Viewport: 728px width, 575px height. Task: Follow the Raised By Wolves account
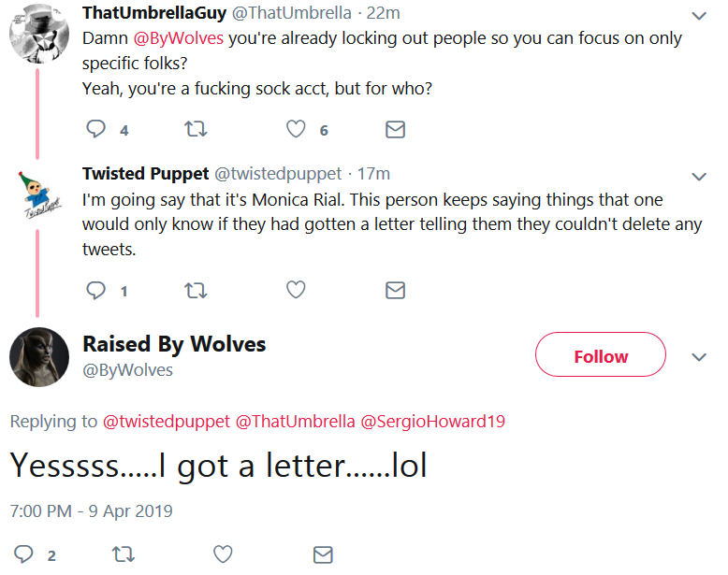coord(601,354)
